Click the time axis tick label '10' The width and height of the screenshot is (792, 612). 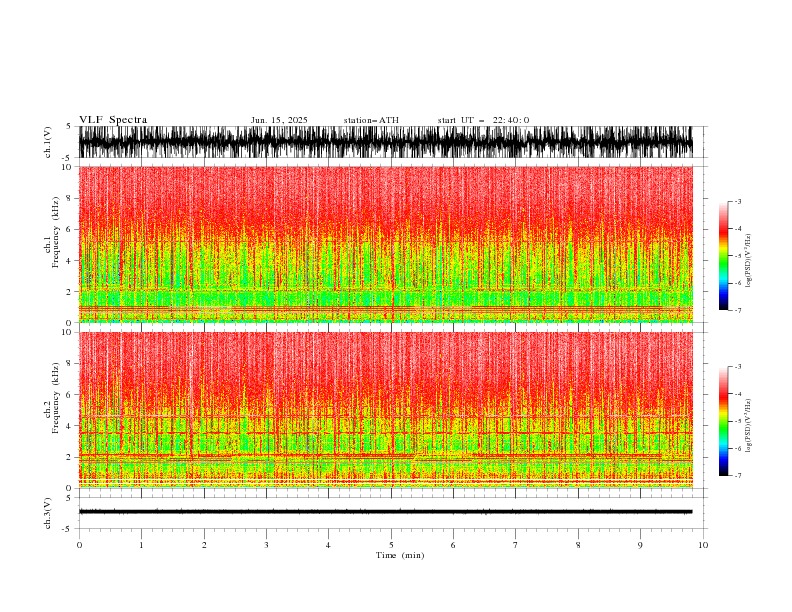[x=703, y=545]
